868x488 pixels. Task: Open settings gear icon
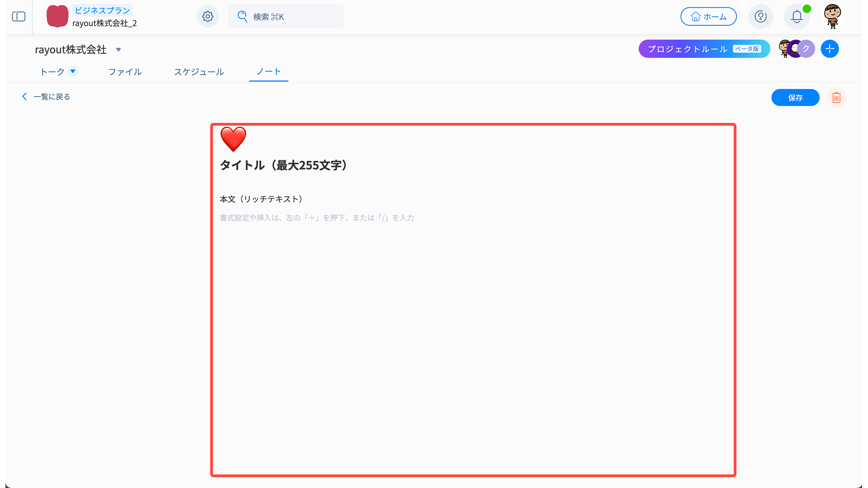[208, 17]
